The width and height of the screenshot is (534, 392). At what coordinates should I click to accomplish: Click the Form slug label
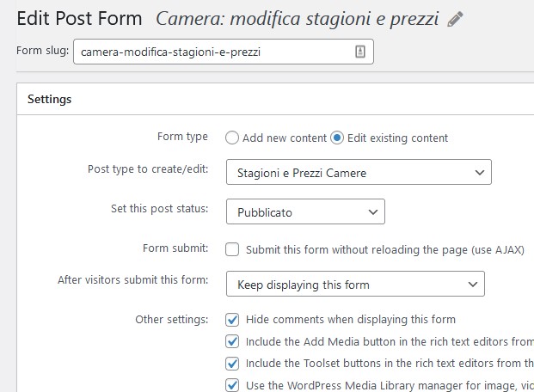click(x=43, y=51)
